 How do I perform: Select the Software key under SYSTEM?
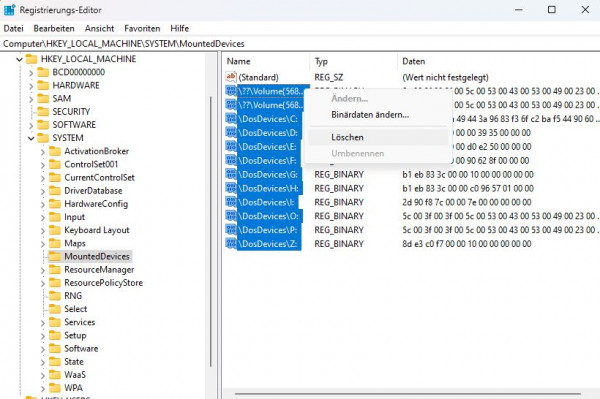click(x=81, y=349)
